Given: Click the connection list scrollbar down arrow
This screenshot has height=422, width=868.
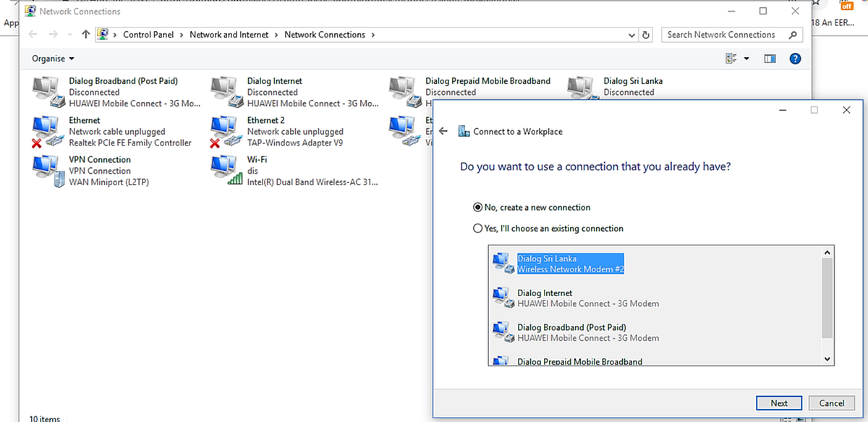Looking at the screenshot, I should click(828, 358).
